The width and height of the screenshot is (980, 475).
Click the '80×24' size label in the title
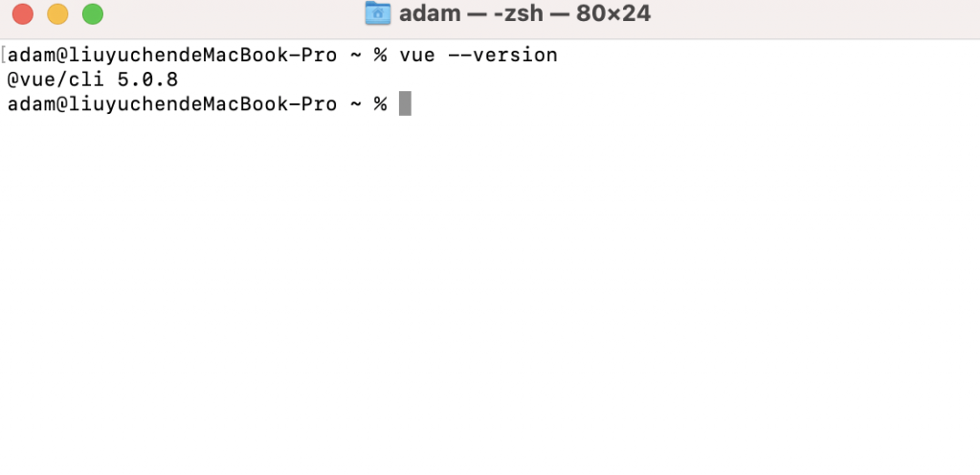[x=613, y=13]
